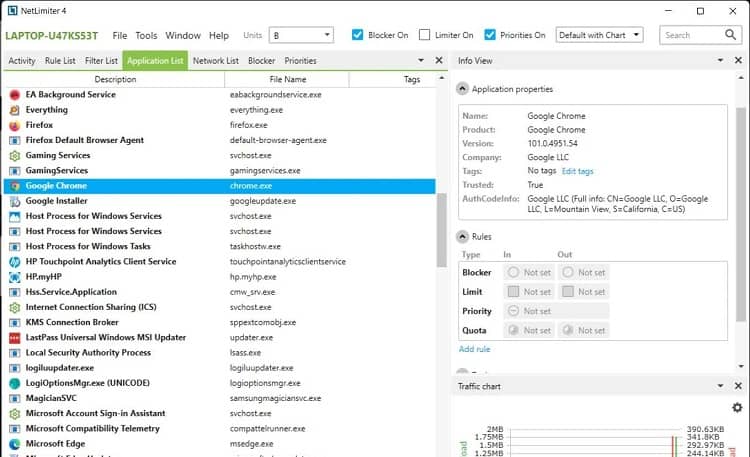Open the Units dropdown
The height and width of the screenshot is (457, 750).
301,35
